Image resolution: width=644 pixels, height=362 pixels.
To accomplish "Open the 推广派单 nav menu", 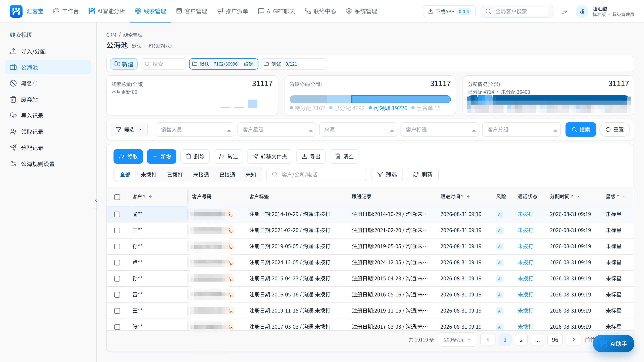I will pos(233,11).
